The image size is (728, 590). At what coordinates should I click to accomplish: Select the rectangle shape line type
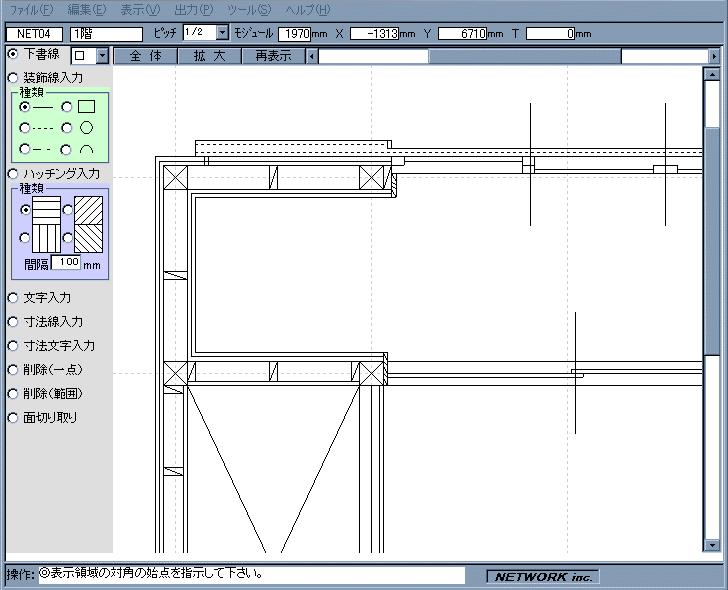[67, 106]
